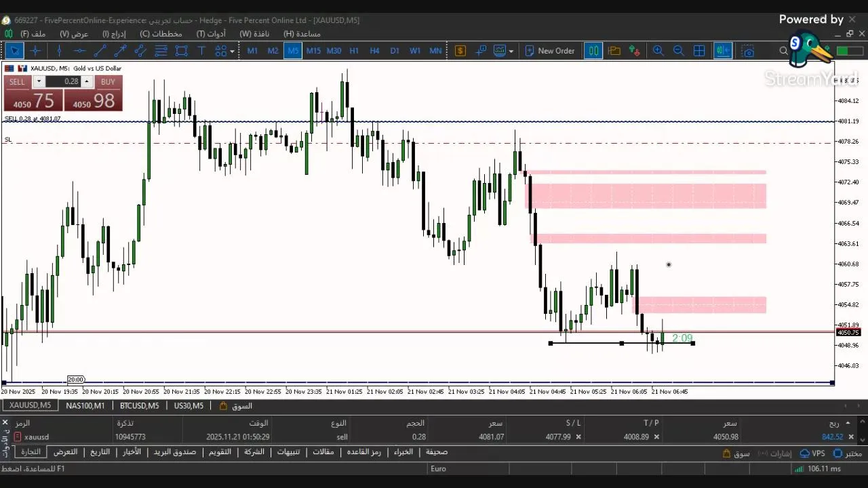Open the مساعدة (H) menu

(x=302, y=33)
